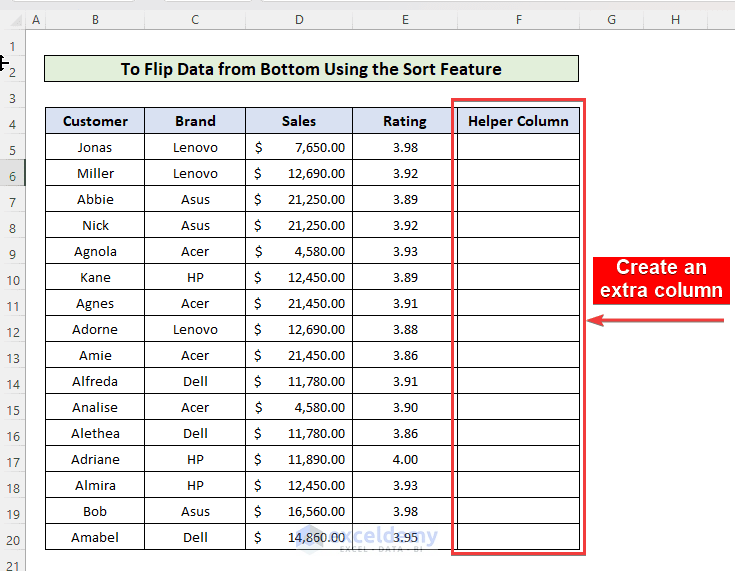Screen dimensions: 735x571
Task: Select the cell containing Nick
Action: [x=95, y=225]
